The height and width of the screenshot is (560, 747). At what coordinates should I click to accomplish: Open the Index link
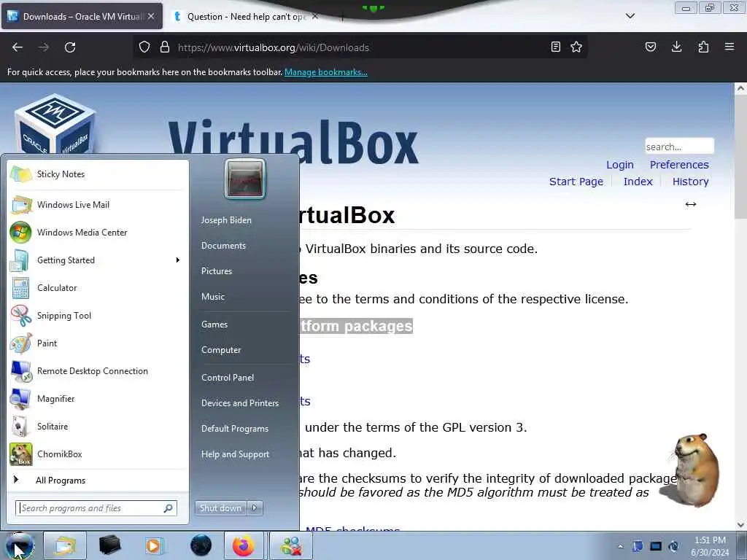coord(638,182)
